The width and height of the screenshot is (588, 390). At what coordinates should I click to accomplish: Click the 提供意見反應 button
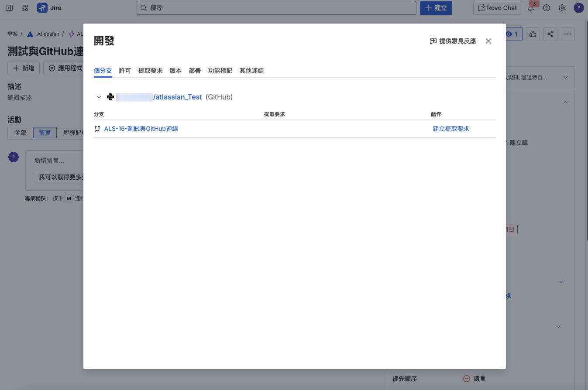tap(453, 41)
